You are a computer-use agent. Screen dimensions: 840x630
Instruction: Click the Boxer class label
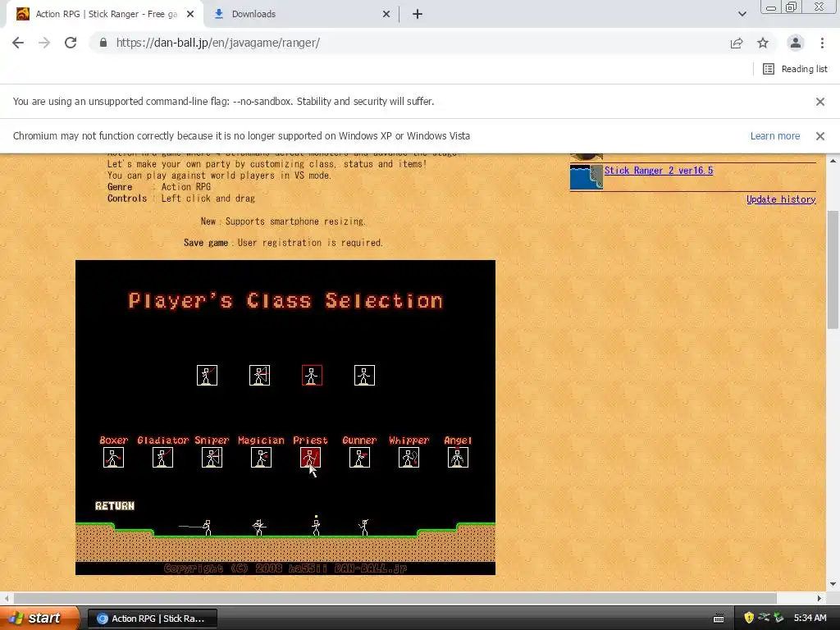pos(113,441)
